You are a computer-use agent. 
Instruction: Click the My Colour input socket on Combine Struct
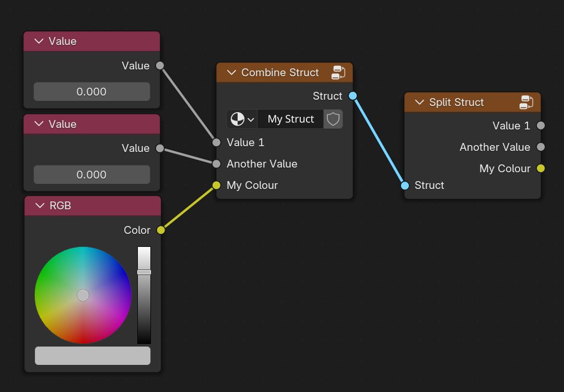tap(216, 185)
